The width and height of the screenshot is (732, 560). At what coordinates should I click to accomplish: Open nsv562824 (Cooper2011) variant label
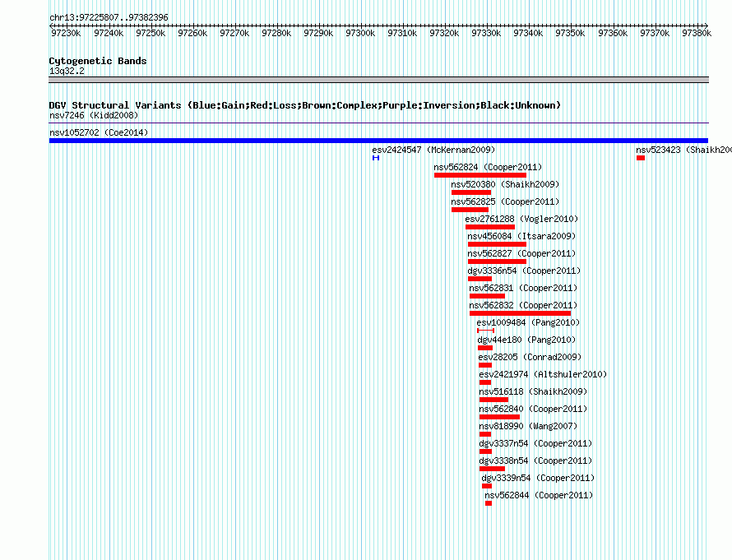[488, 167]
